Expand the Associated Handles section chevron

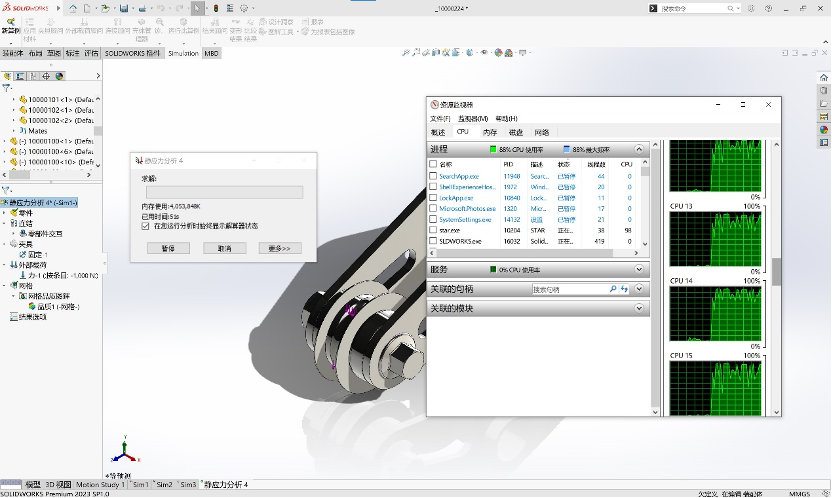[639, 289]
